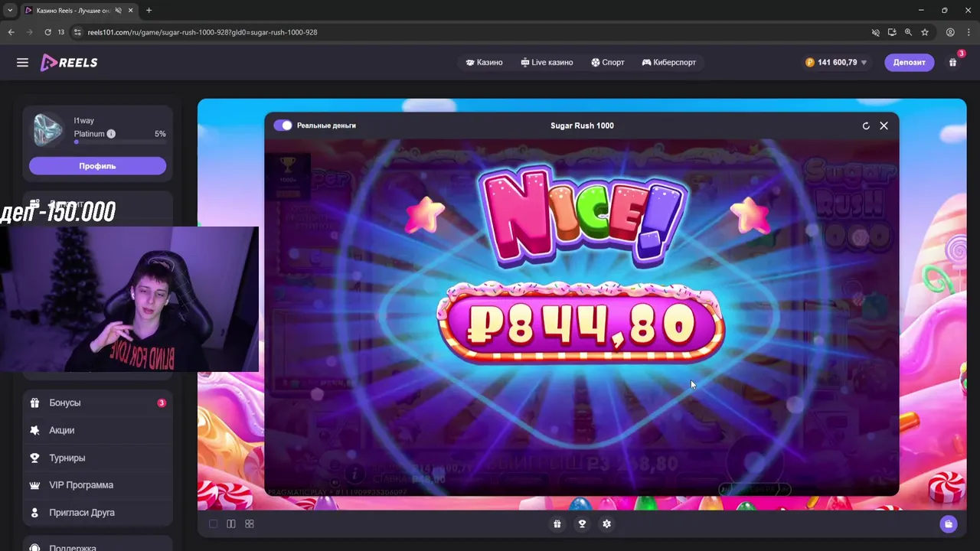This screenshot has height=551, width=980.
Task: Click the gift icon below the game
Action: 557,524
